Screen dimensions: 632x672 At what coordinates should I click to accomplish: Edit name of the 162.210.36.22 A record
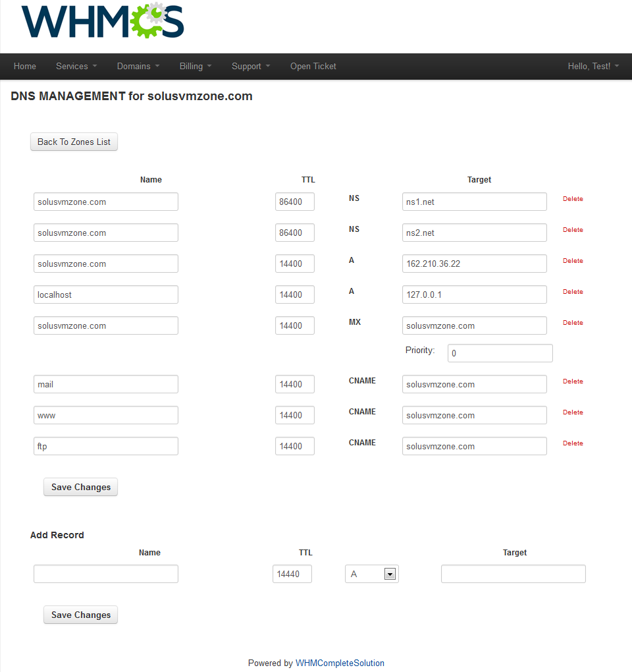click(x=106, y=264)
